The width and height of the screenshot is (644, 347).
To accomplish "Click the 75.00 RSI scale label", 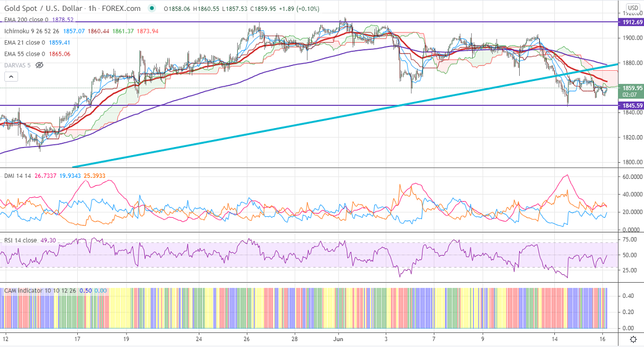I will click(630, 239).
